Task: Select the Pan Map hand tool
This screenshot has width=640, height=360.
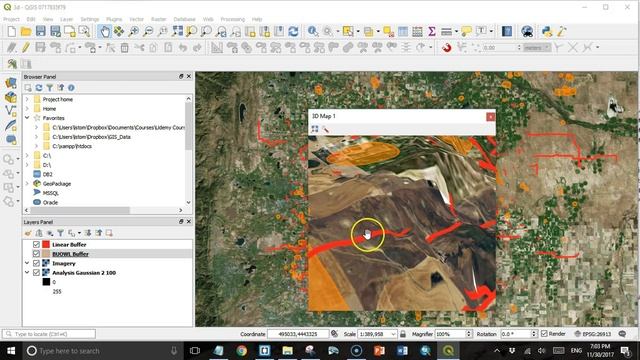Action: (105, 31)
